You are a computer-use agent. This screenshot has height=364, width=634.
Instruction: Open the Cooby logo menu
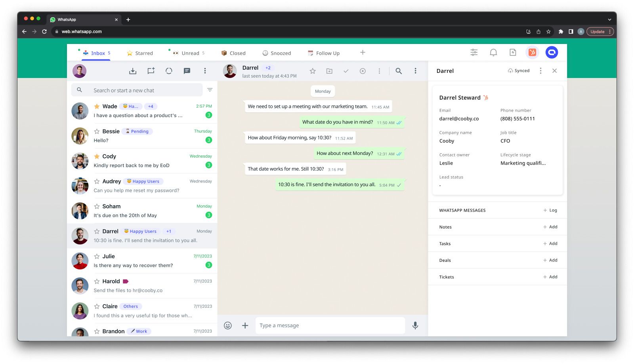pos(552,52)
